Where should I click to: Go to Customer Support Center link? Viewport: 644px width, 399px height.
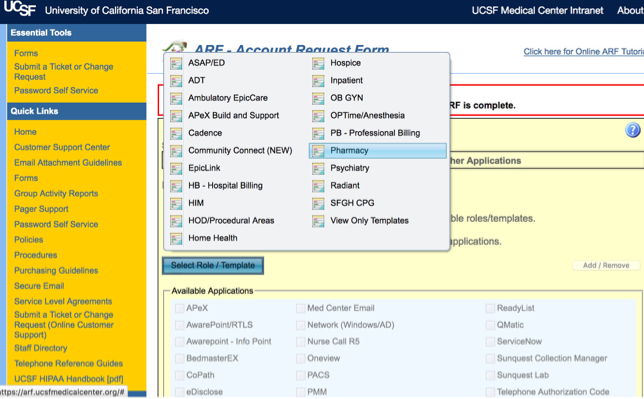pyautogui.click(x=62, y=147)
